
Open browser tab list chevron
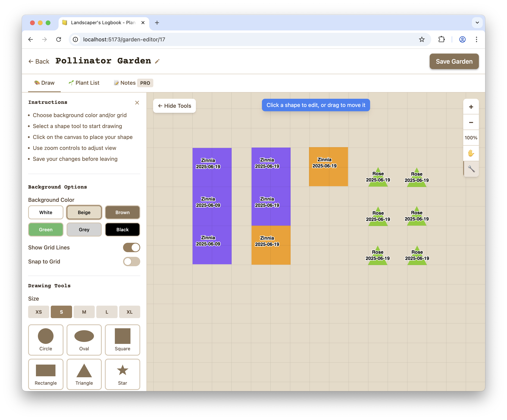tap(477, 23)
